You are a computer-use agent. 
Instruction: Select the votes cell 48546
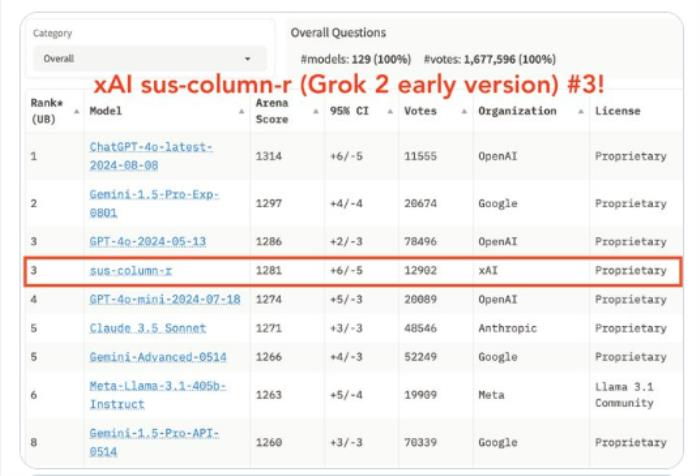[x=421, y=328]
